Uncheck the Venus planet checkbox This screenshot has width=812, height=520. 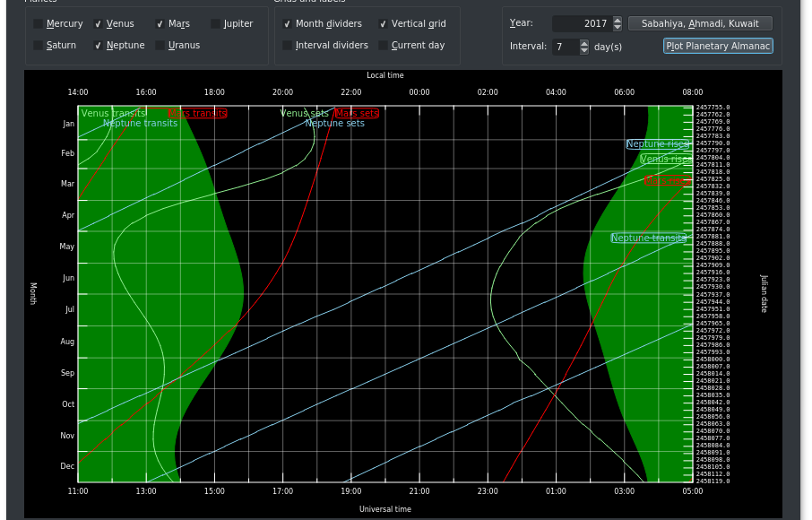tap(99, 24)
